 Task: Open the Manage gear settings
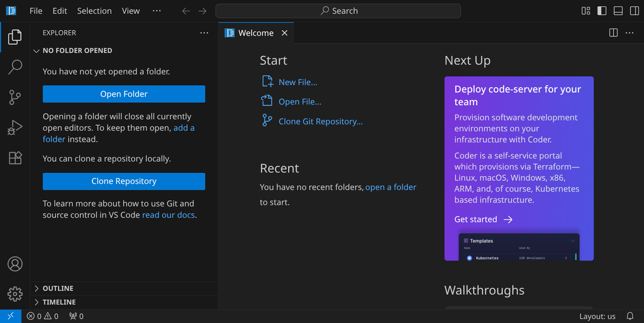point(15,293)
